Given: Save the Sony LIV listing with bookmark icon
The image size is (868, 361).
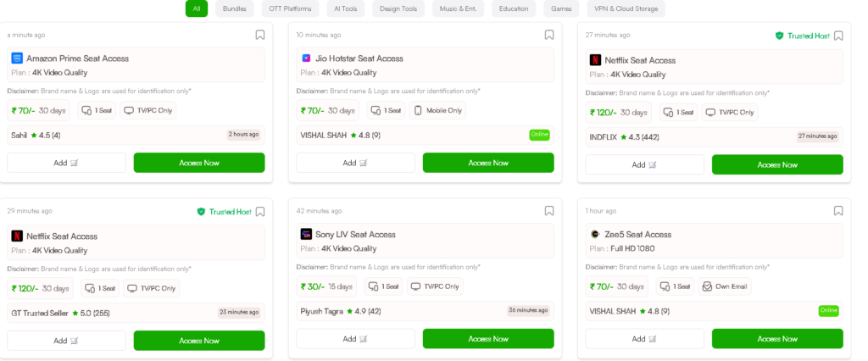Looking at the screenshot, I should click(x=549, y=210).
